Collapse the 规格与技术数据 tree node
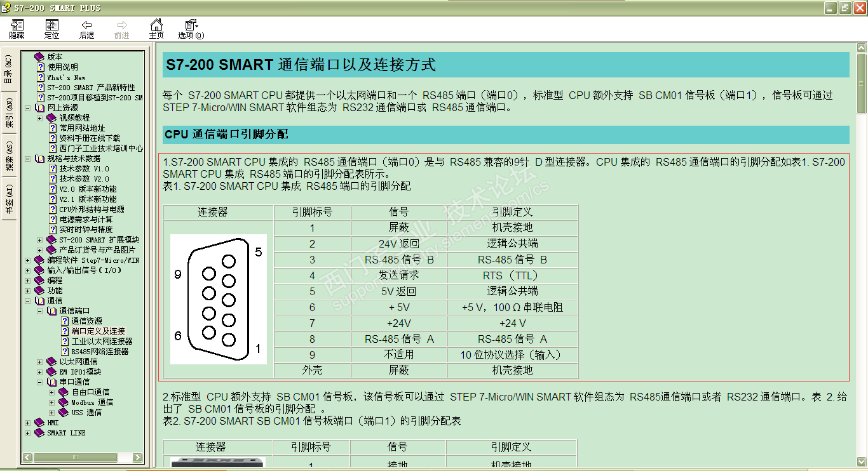Image resolution: width=868 pixels, height=471 pixels. 27,159
